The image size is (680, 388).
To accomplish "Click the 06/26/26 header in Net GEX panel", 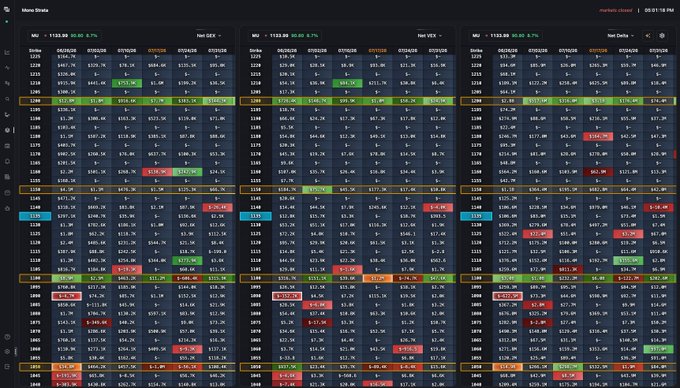I will click(x=66, y=51).
